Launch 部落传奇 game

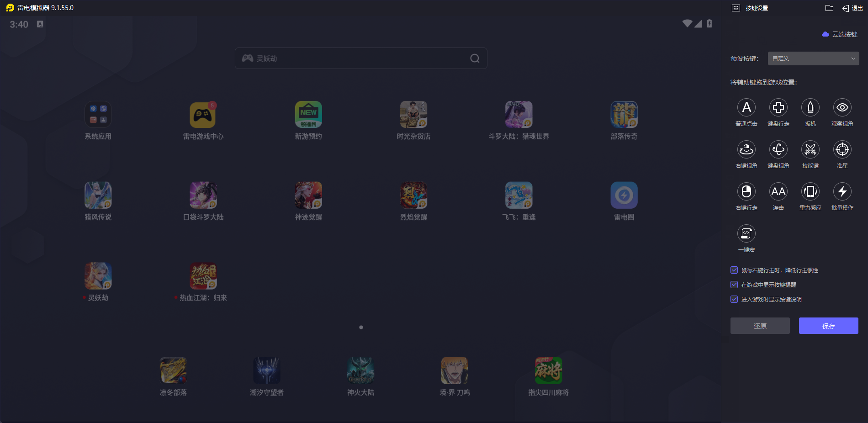pyautogui.click(x=624, y=114)
